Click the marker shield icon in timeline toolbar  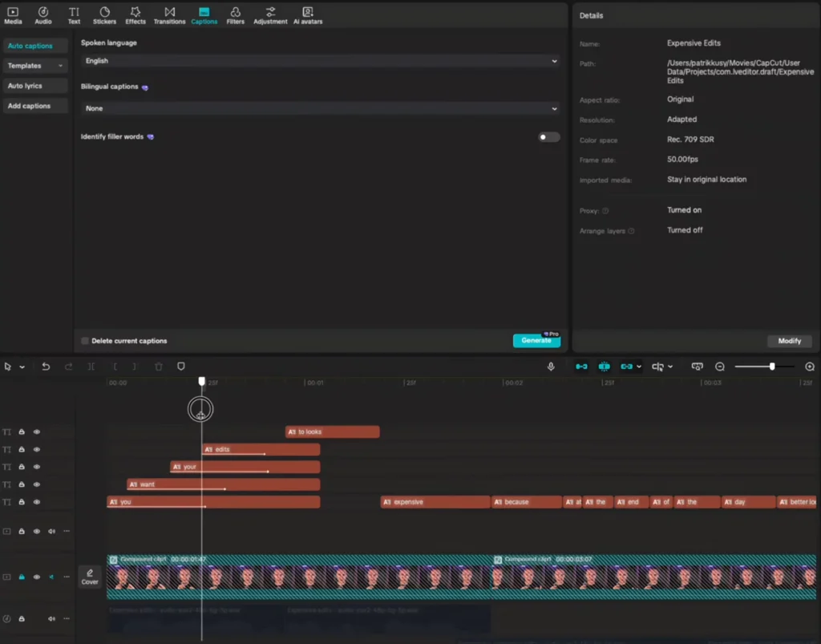181,367
